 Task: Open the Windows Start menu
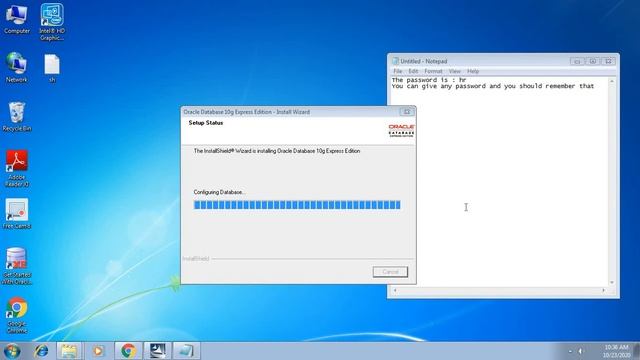pos(11,351)
